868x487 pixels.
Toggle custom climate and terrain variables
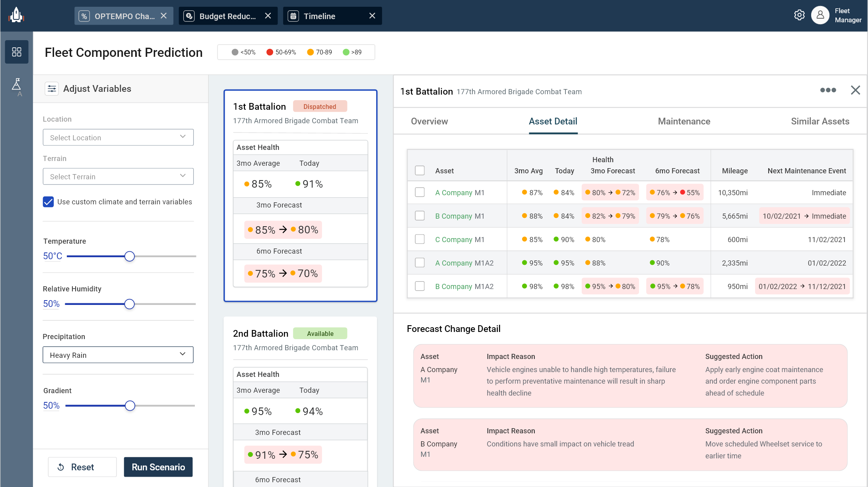click(x=48, y=202)
